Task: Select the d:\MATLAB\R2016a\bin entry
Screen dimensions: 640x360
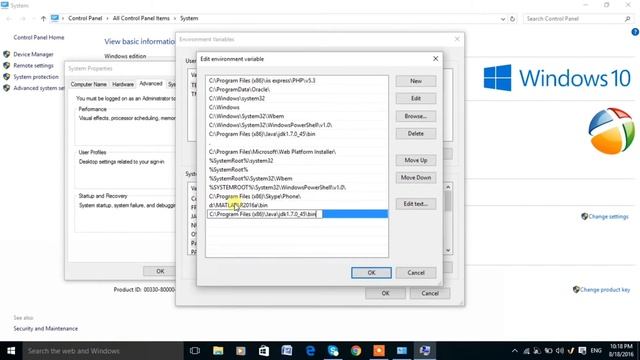Action: pos(297,205)
